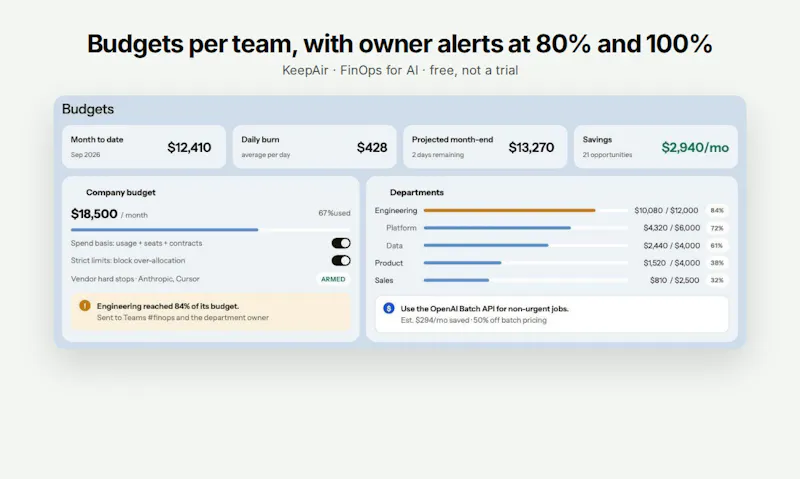Click the company budget progress bar
The image size is (800, 479).
[x=210, y=230]
